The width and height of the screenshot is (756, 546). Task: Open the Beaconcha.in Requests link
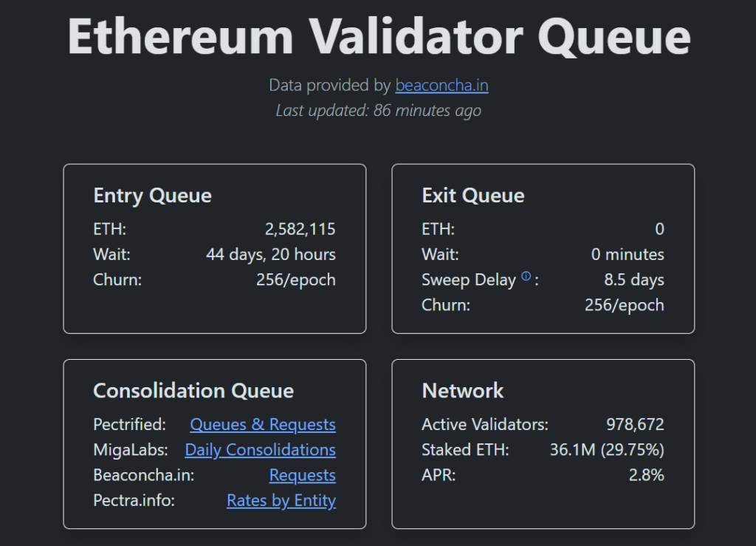302,475
